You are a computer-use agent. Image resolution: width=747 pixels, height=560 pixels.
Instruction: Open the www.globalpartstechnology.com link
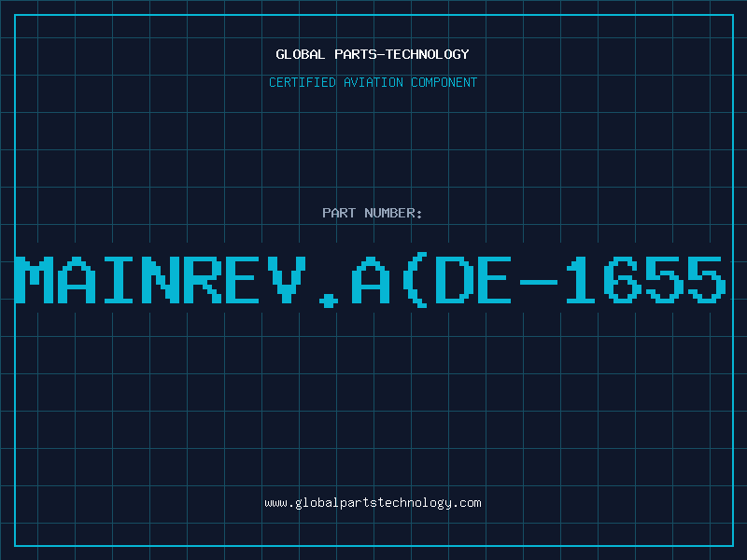click(x=373, y=503)
